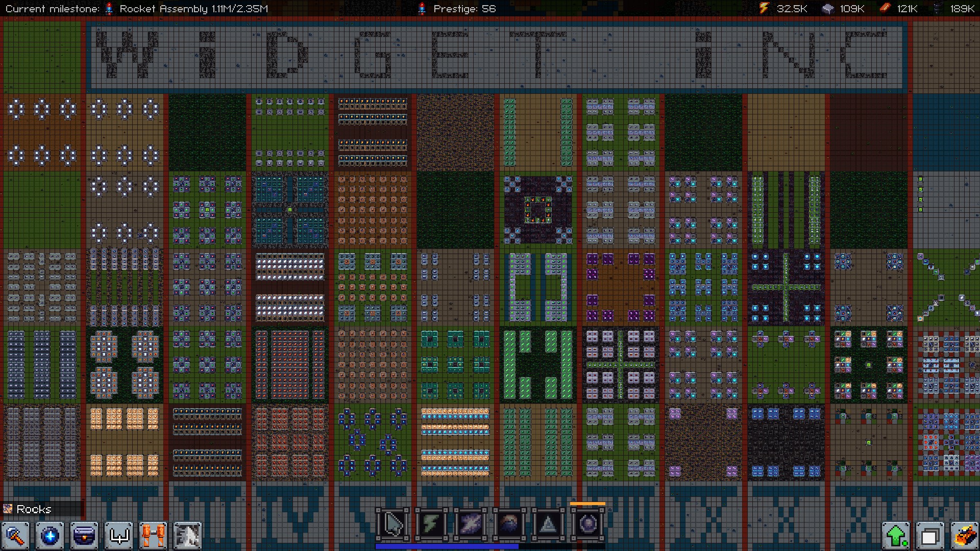The width and height of the screenshot is (980, 551).
Task: Click the Rocks tile label
Action: point(34,509)
